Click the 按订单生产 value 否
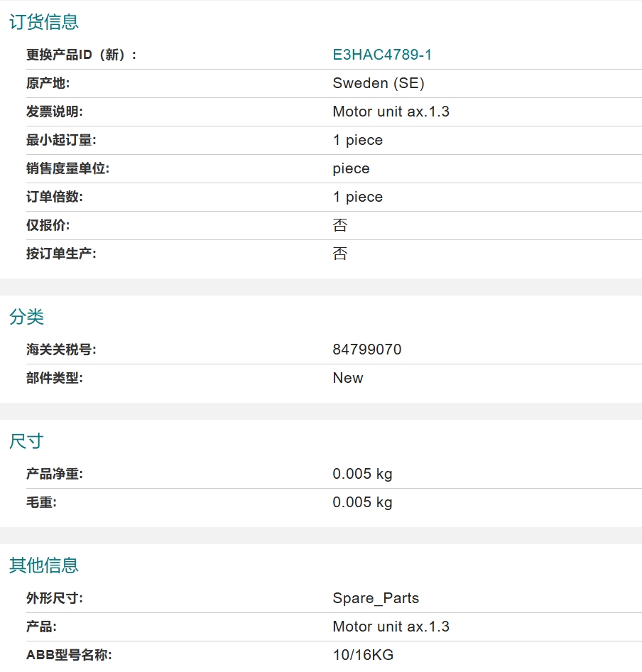642x672 pixels. (x=340, y=254)
